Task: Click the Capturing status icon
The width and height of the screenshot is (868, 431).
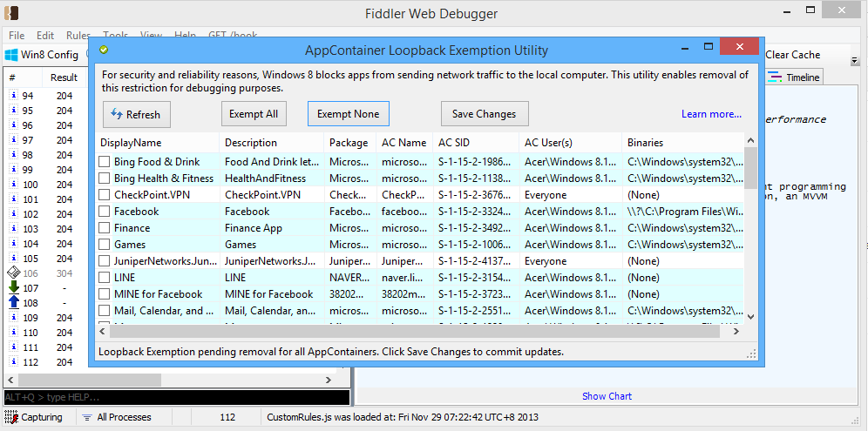Action: tap(10, 417)
